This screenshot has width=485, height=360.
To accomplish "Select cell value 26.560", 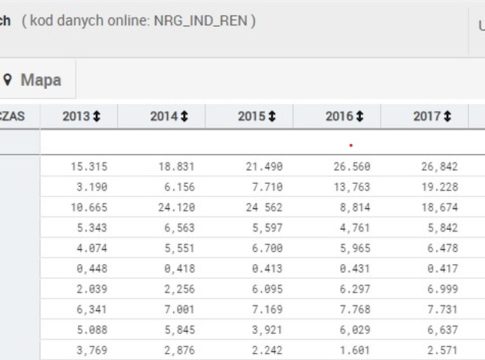I will pos(352,166).
